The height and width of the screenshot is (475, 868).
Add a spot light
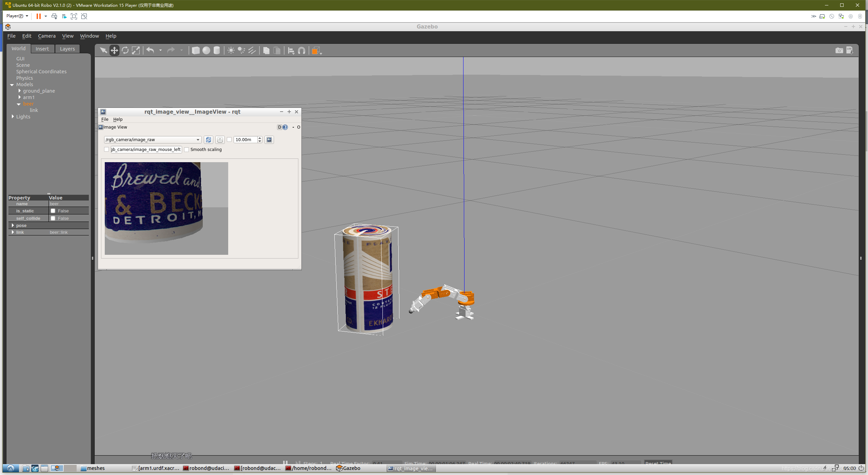click(x=241, y=51)
